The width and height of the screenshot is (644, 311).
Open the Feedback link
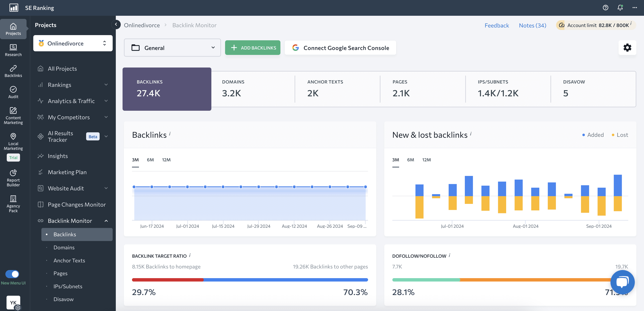[x=497, y=25]
